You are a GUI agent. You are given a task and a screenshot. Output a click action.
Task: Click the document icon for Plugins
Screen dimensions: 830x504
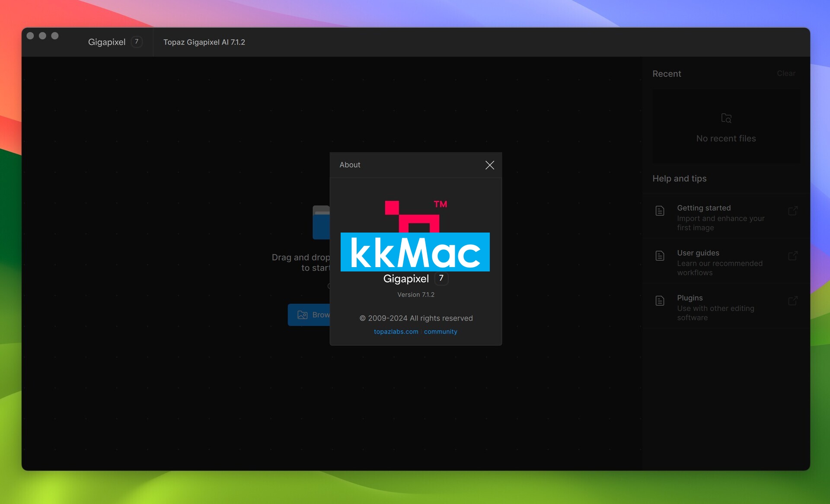point(660,301)
